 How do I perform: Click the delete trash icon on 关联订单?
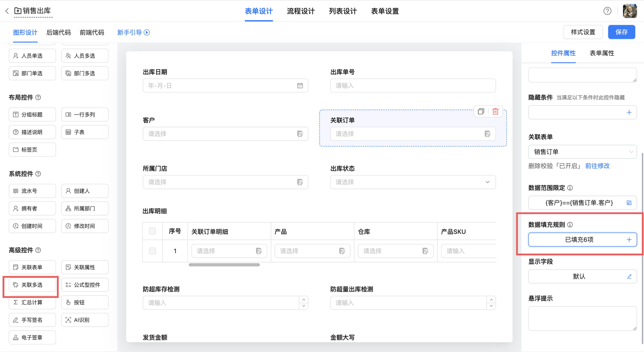pyautogui.click(x=495, y=111)
